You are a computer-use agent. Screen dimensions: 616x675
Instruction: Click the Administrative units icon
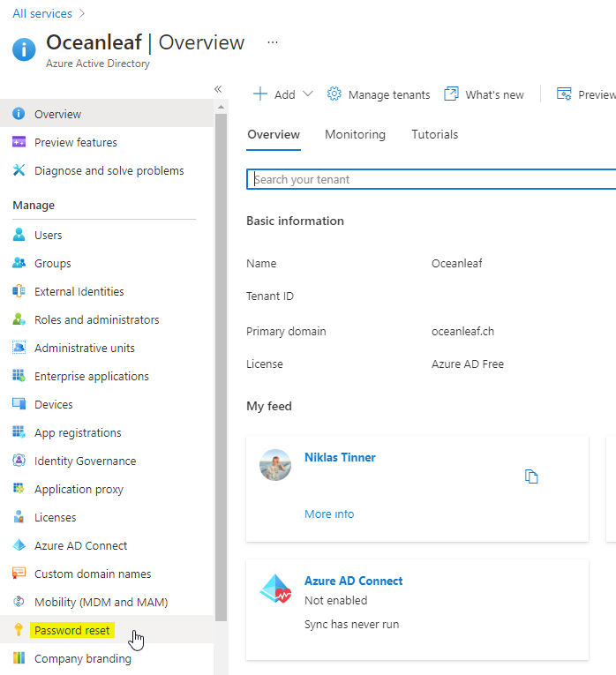pyautogui.click(x=19, y=348)
